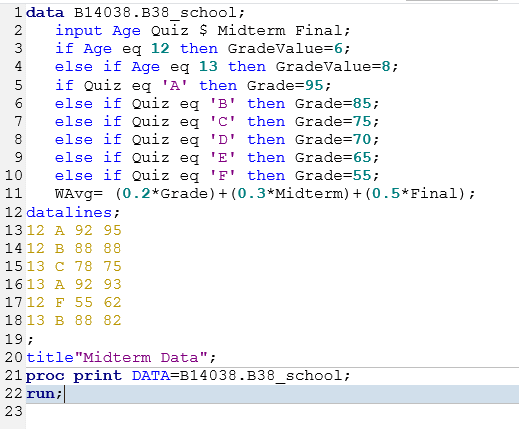Click 'Midterm' in the input statement
The image size is (519, 429).
click(x=251, y=31)
